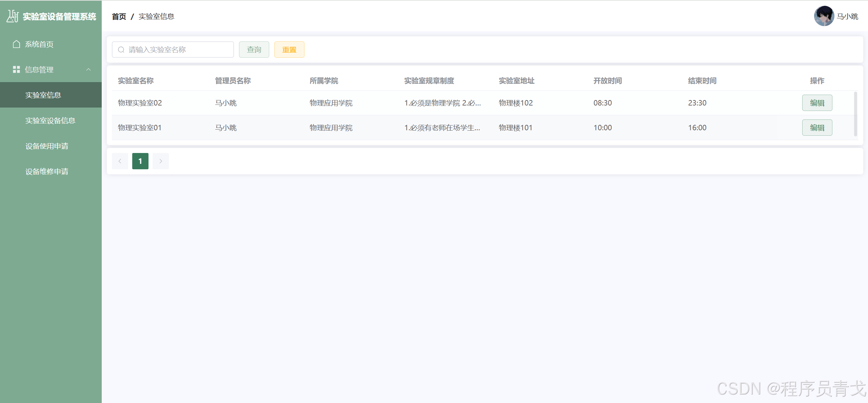Click the 查询 search button
Image resolution: width=868 pixels, height=403 pixels.
tap(254, 50)
